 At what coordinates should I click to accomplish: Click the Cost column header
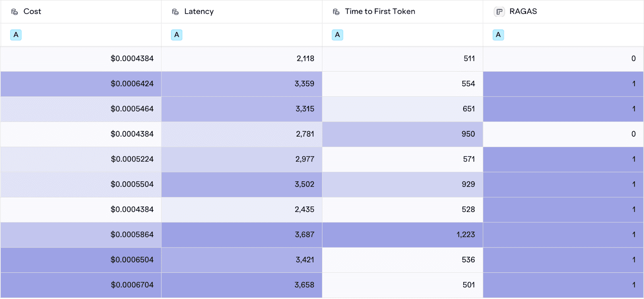click(x=32, y=12)
